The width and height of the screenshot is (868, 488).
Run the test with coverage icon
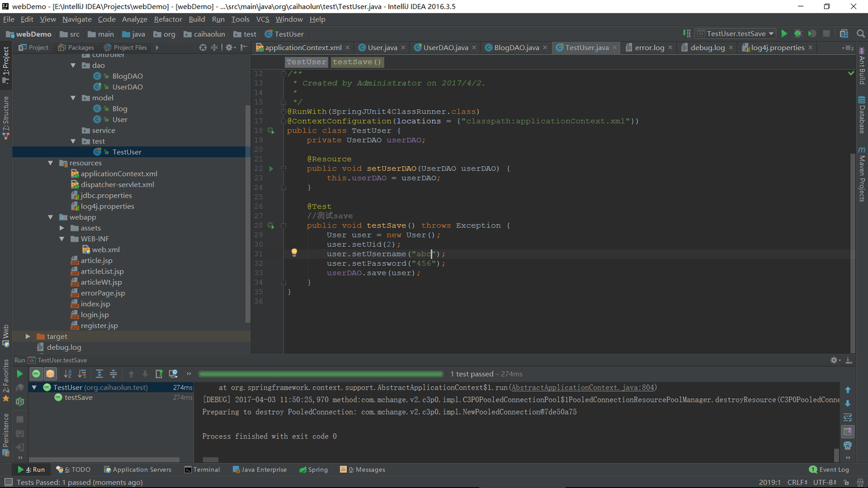(x=812, y=34)
